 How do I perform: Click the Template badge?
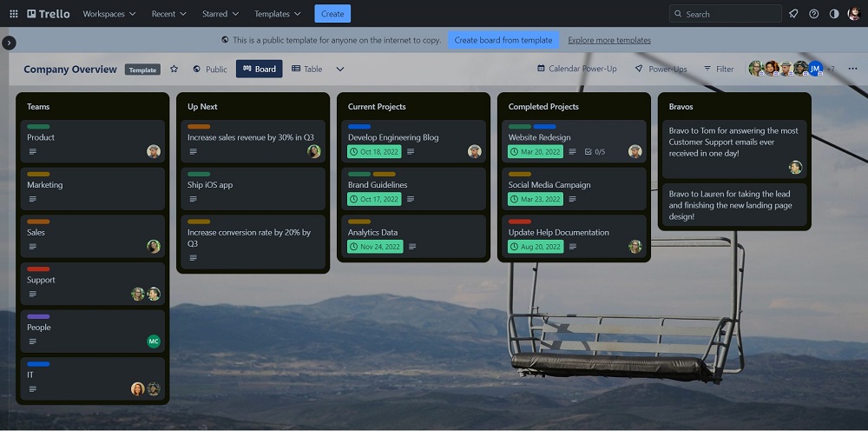pos(143,70)
